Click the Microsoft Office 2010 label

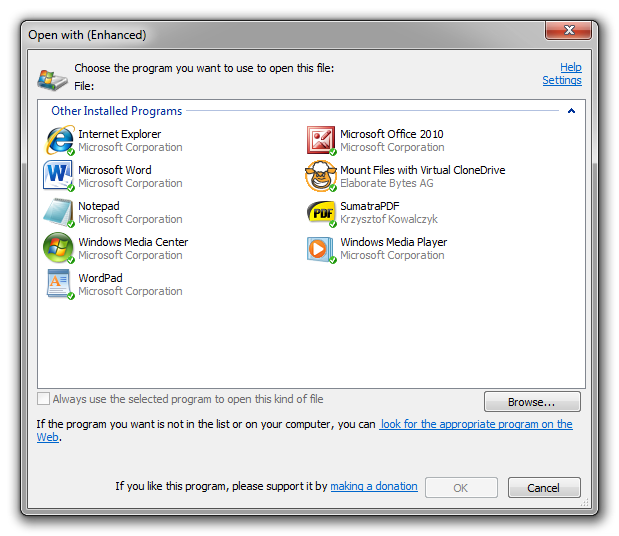(392, 134)
